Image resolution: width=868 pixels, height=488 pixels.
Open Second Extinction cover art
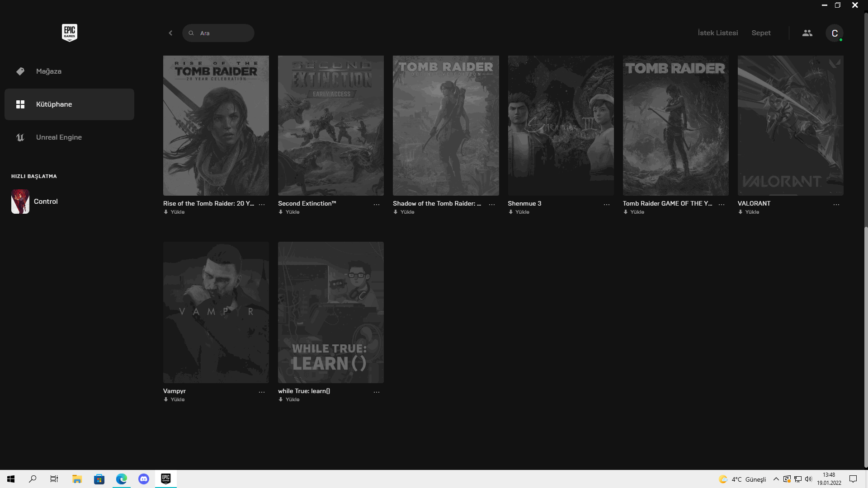[x=331, y=126]
